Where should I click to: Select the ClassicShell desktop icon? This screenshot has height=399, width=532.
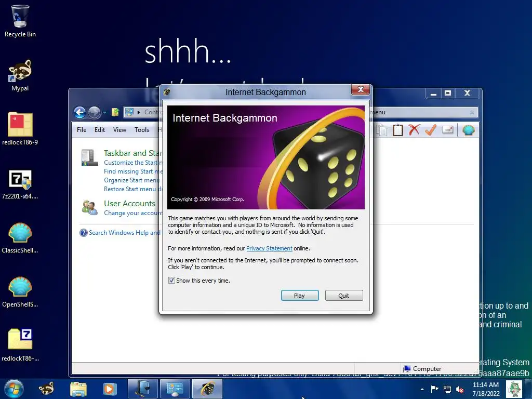pyautogui.click(x=20, y=238)
